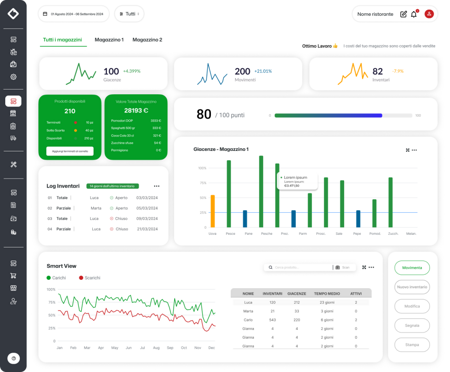The image size is (450, 372).
Task: Switch to Magazzino 2 tab
Action: point(147,40)
